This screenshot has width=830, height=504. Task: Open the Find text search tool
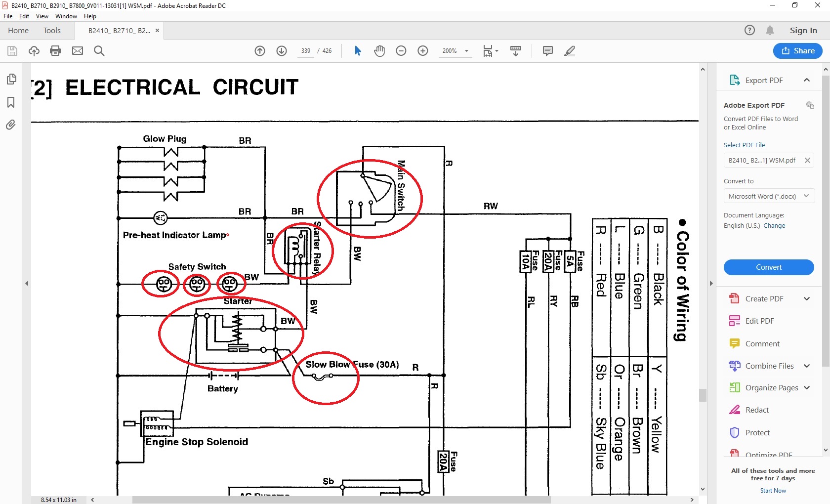pyautogui.click(x=99, y=51)
